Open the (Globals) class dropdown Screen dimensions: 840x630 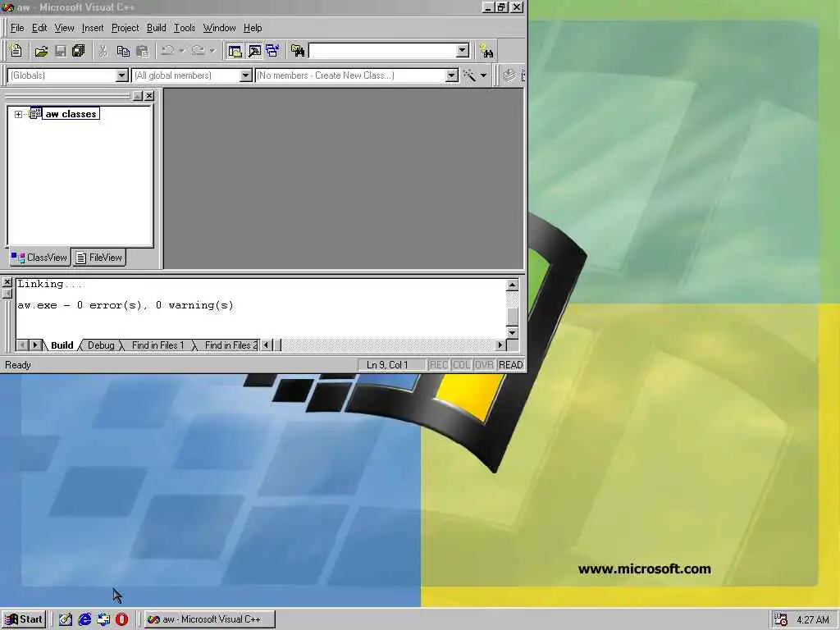click(121, 75)
